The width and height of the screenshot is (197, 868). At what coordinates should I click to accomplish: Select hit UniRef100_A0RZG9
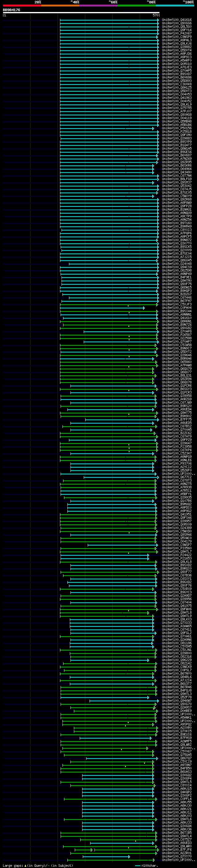pos(177,399)
